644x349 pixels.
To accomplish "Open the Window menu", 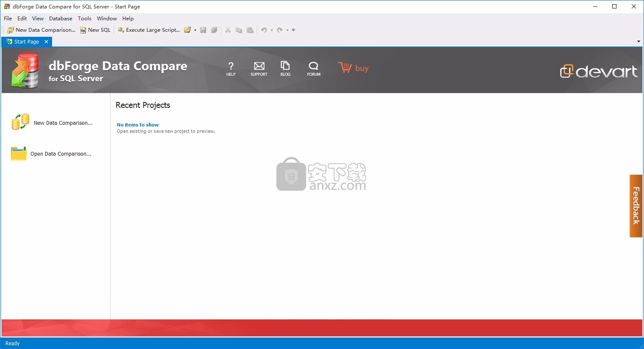I will 107,19.
